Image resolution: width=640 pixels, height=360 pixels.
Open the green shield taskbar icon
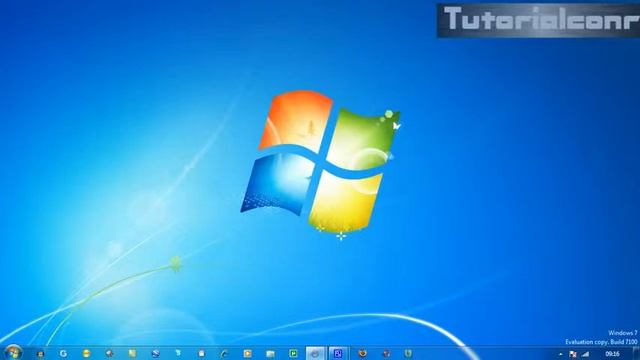pyautogui.click(x=408, y=353)
